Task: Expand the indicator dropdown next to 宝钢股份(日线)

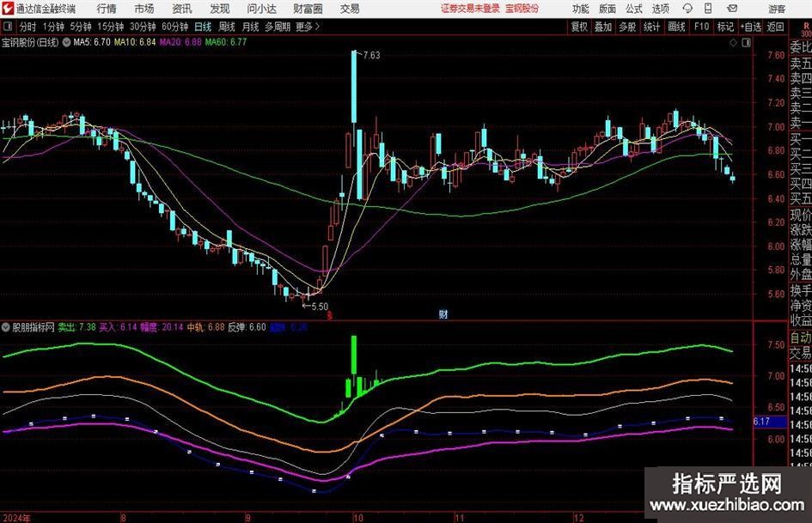Action: [x=66, y=42]
